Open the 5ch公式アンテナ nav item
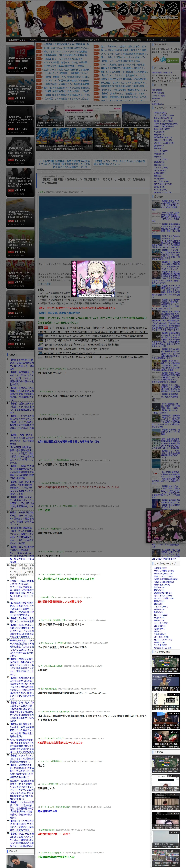 [x=17, y=40]
